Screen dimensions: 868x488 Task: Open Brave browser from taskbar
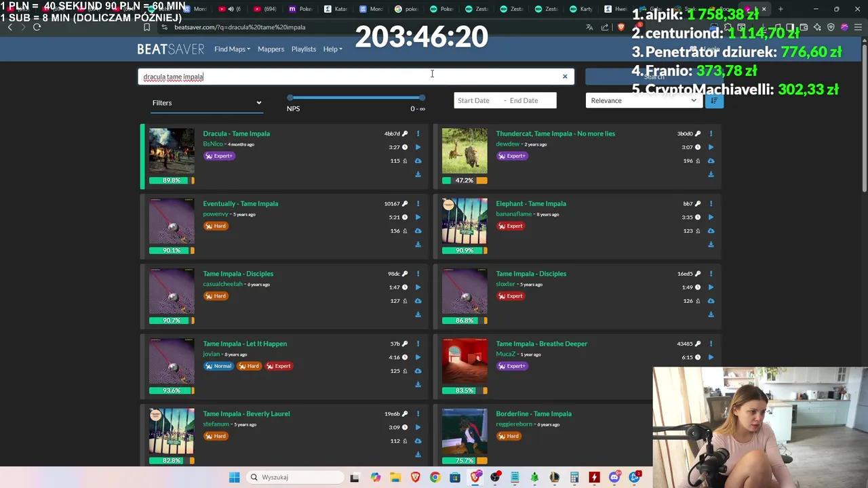[415, 477]
